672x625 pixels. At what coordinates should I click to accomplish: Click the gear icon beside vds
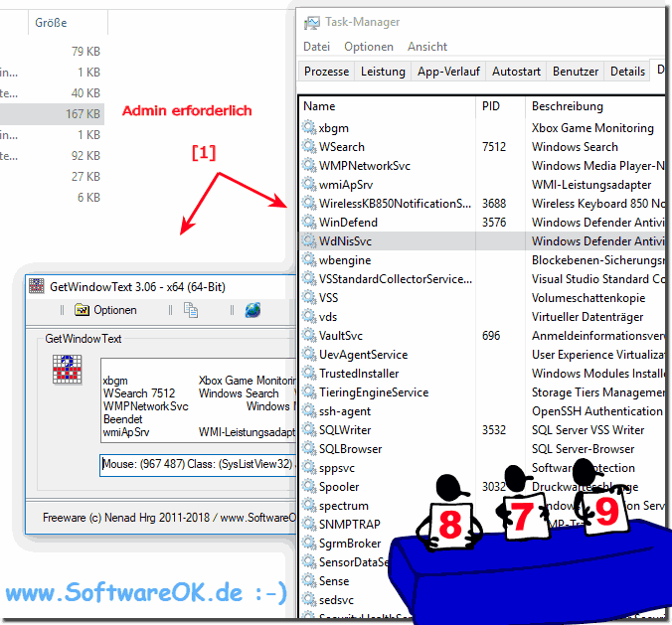pyautogui.click(x=309, y=316)
